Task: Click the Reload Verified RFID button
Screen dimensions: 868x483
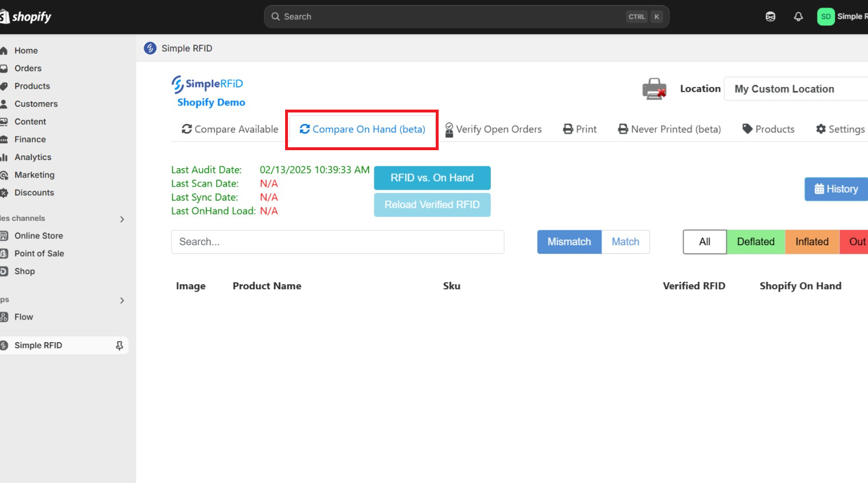Action: point(432,205)
